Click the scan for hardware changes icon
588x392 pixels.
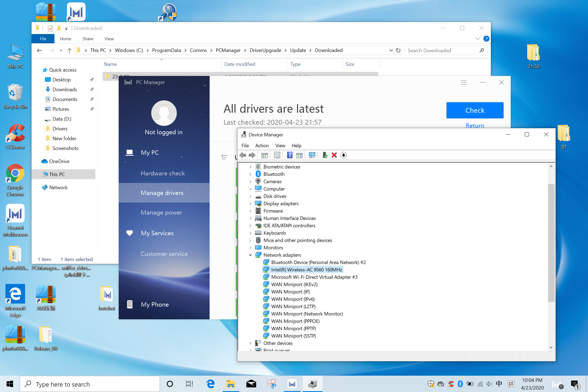click(x=312, y=155)
